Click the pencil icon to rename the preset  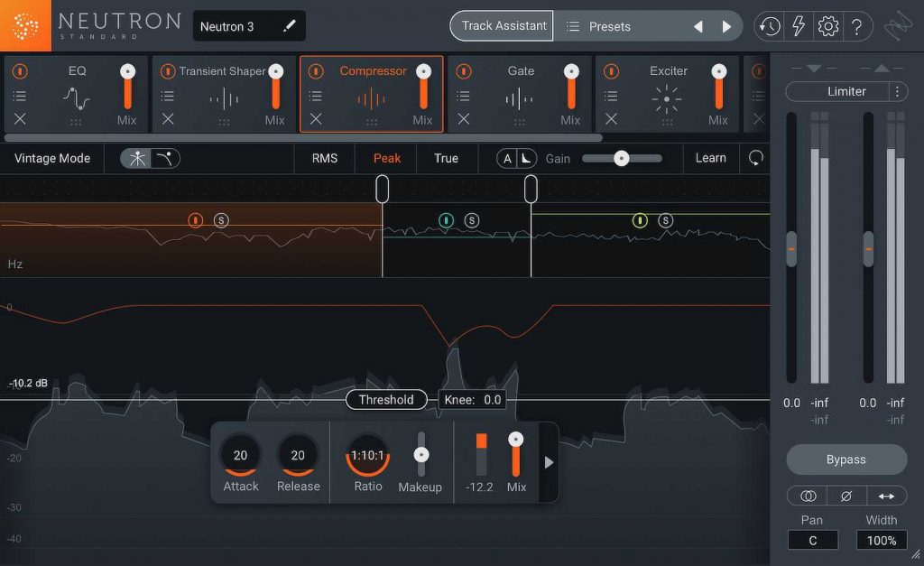(290, 25)
